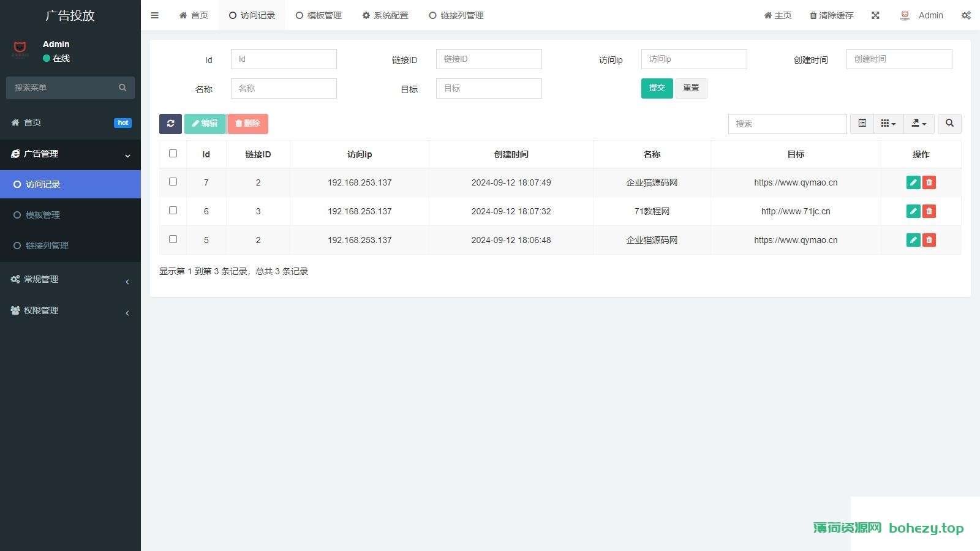Switch to the 模板管理 tab

(x=318, y=15)
